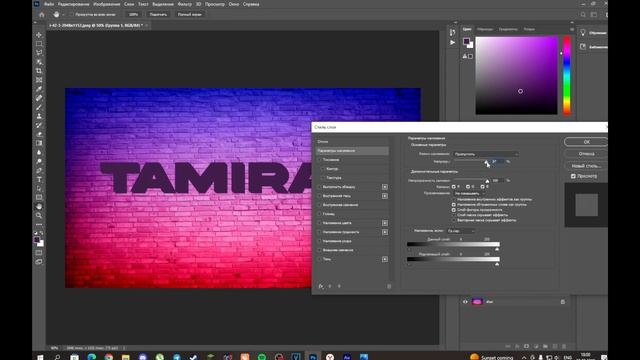Screen dimensions: 640x360
Task: Enable the Наложение цвета effect checkbox
Action: pyautogui.click(x=320, y=223)
